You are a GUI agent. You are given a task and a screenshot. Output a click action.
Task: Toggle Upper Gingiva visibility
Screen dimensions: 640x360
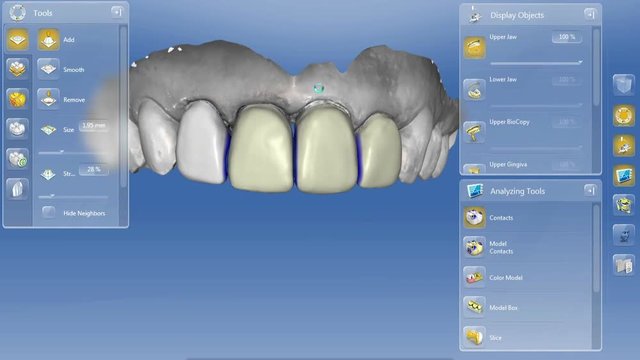pos(474,168)
